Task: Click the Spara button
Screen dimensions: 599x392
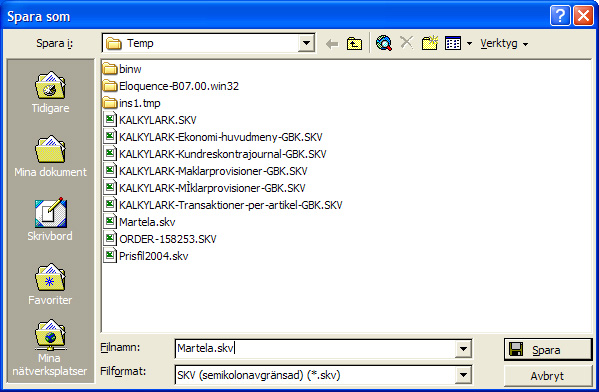Action: point(548,349)
